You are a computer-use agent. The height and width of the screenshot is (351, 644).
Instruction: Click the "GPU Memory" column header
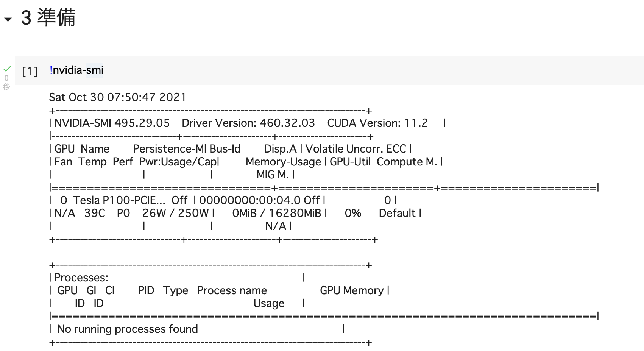[352, 290]
